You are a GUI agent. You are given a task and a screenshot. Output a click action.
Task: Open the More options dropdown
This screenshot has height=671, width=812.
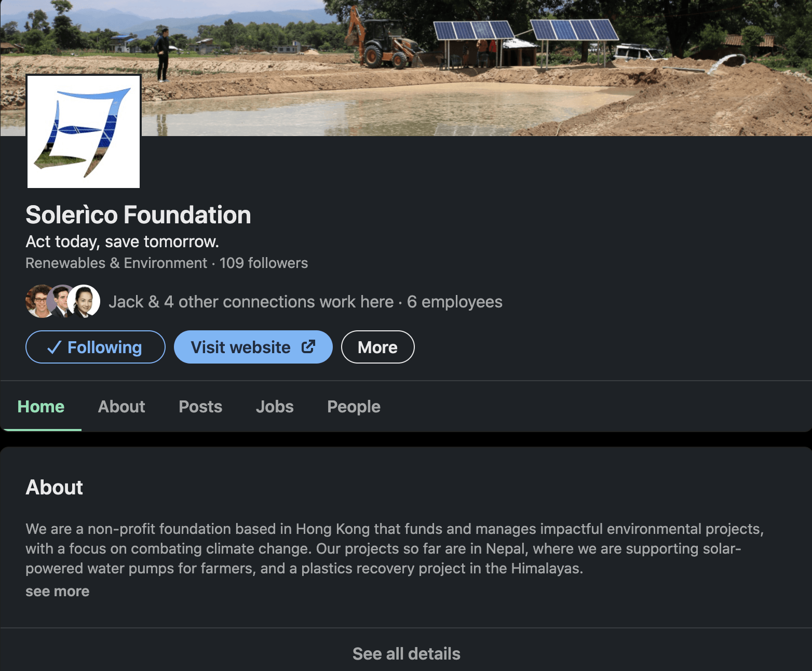tap(377, 347)
